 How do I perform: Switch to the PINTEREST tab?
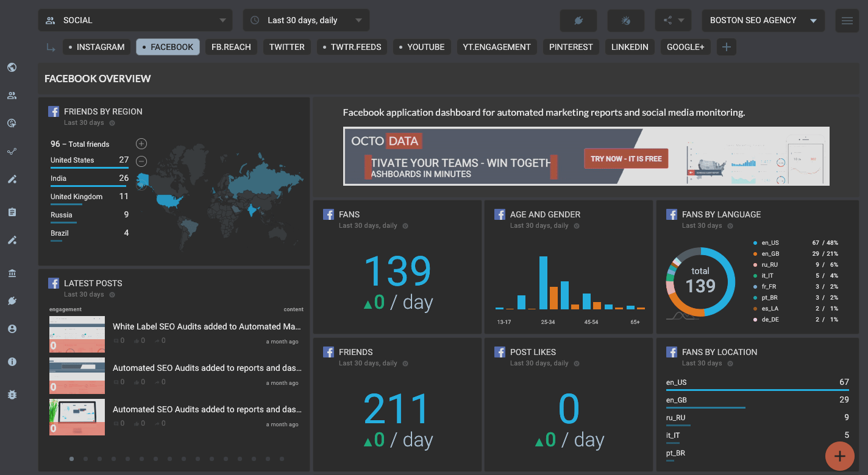[571, 47]
